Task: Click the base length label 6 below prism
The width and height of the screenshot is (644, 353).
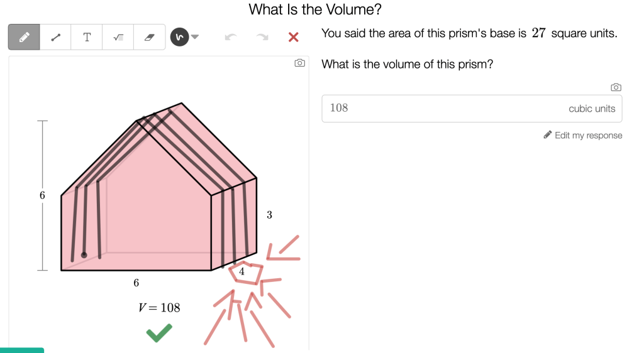Action: (x=136, y=283)
